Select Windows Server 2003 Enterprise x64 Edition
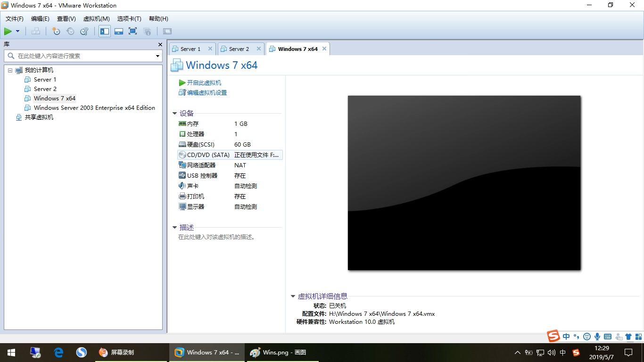Screen dimensions: 644x362 (x=94, y=108)
